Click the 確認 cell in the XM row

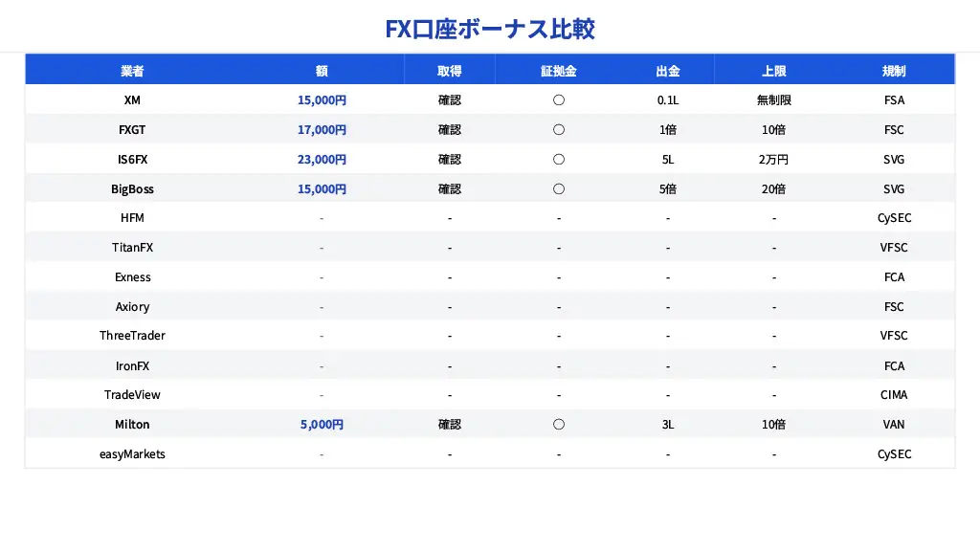tap(450, 100)
